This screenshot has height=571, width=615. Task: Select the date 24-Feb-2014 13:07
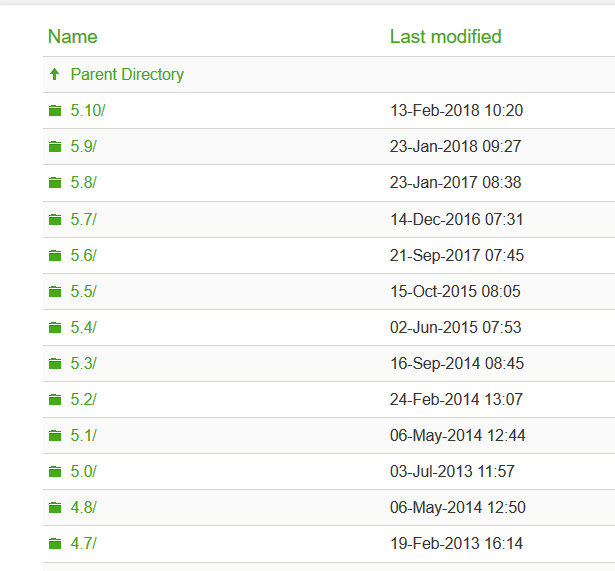coord(457,400)
